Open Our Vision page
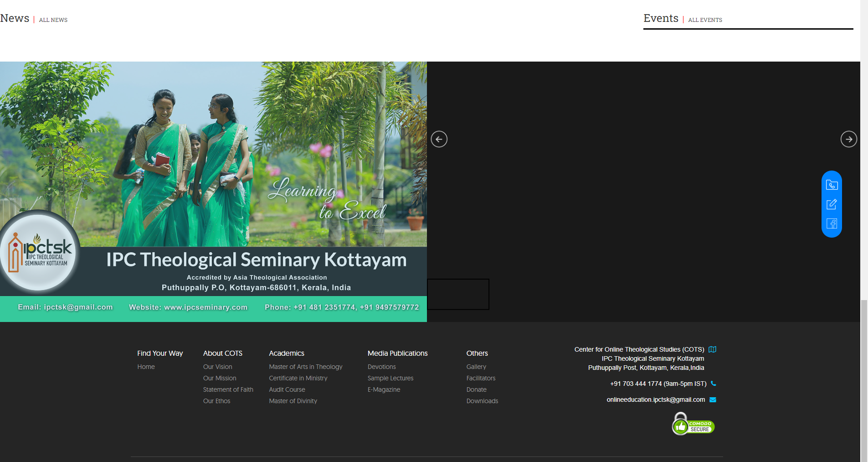The height and width of the screenshot is (462, 868). (217, 367)
